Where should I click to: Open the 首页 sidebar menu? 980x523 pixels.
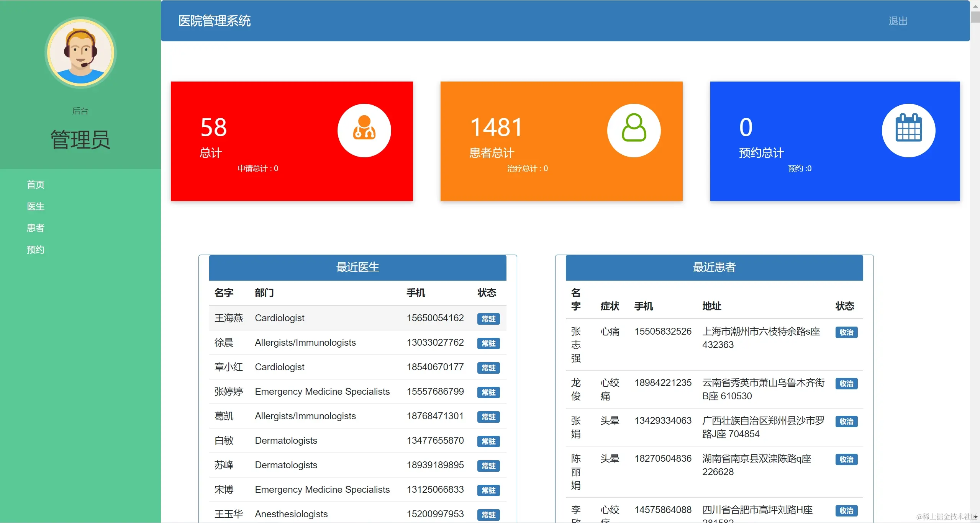pos(36,185)
